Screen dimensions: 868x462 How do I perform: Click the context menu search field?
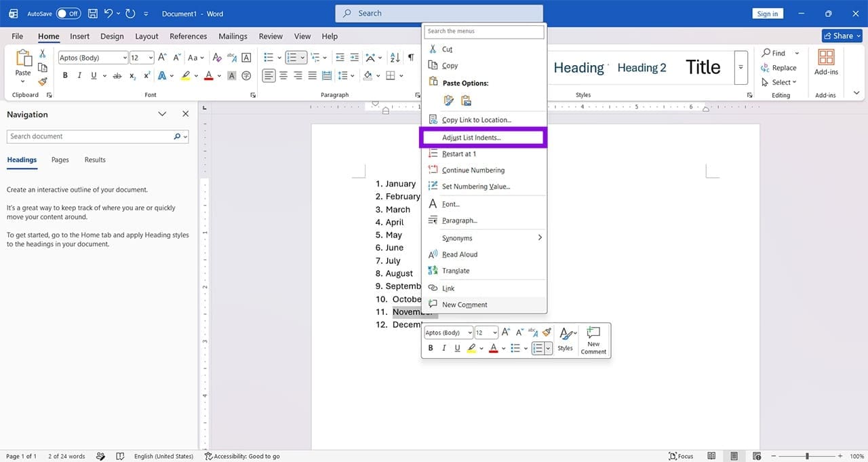tap(484, 31)
